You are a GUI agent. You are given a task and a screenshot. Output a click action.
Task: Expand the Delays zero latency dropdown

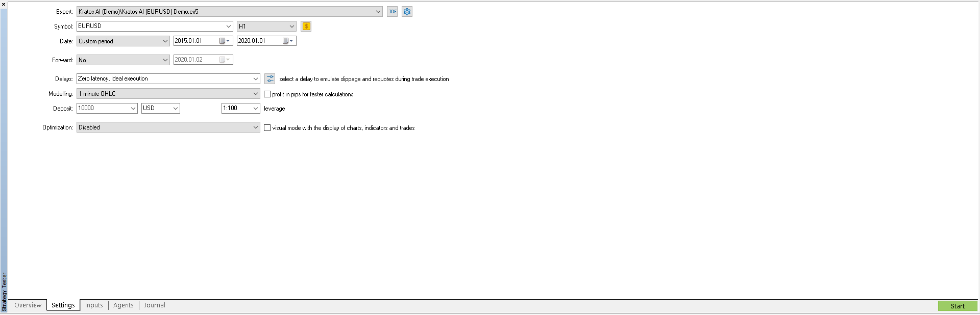point(255,79)
